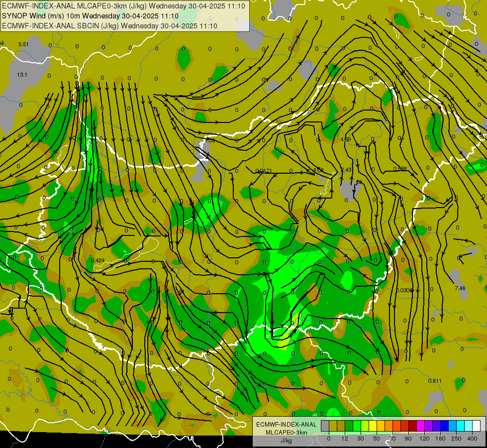Click the legend value 90
This screenshot has height=448, width=487.
[x=408, y=439]
